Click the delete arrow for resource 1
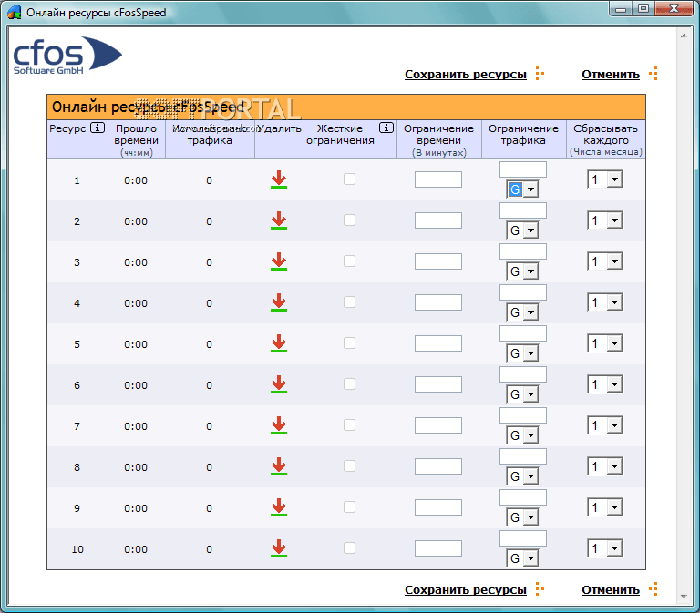Image resolution: width=700 pixels, height=613 pixels. (x=279, y=179)
